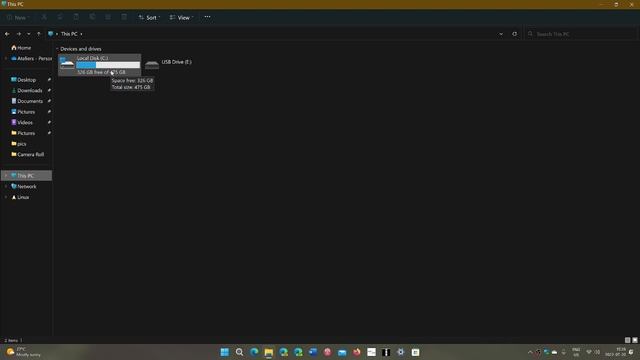Click the pin icon next to Documents
Viewport: 640px width, 360px height.
[49, 101]
